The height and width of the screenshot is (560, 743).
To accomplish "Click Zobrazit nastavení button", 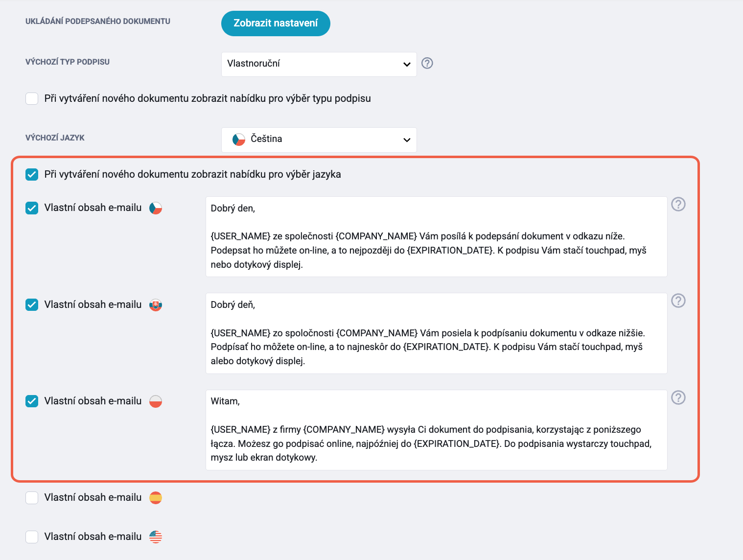I will click(276, 23).
